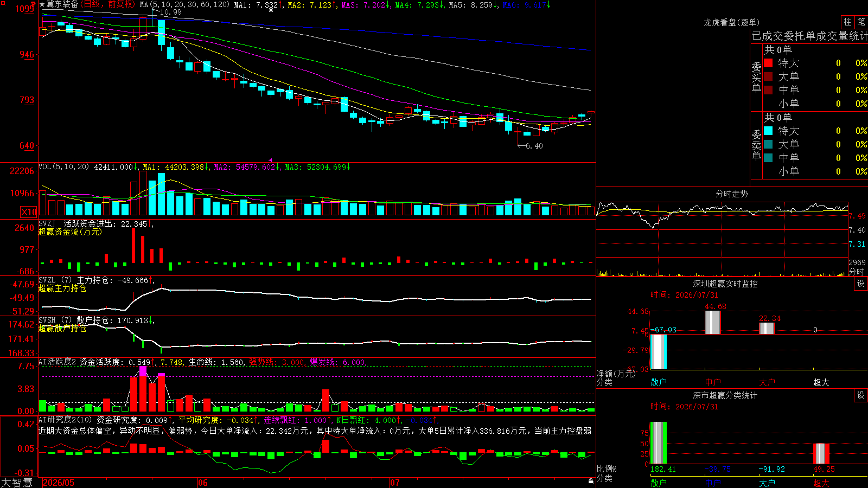Screen dimensions: 868x488
Task: Switch 龙虎看盘 to 柱 (bar) view
Action: tap(847, 22)
